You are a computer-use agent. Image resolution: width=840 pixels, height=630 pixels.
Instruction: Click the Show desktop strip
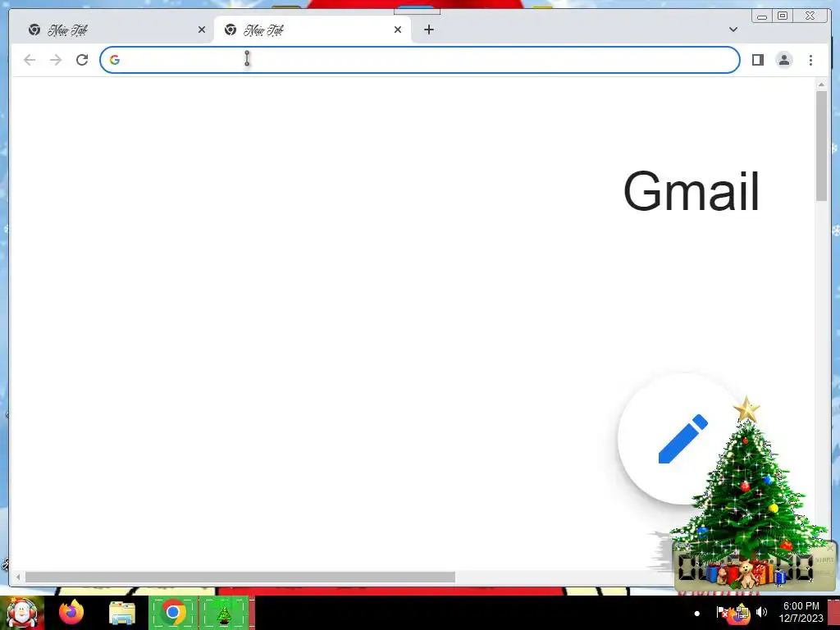833,613
